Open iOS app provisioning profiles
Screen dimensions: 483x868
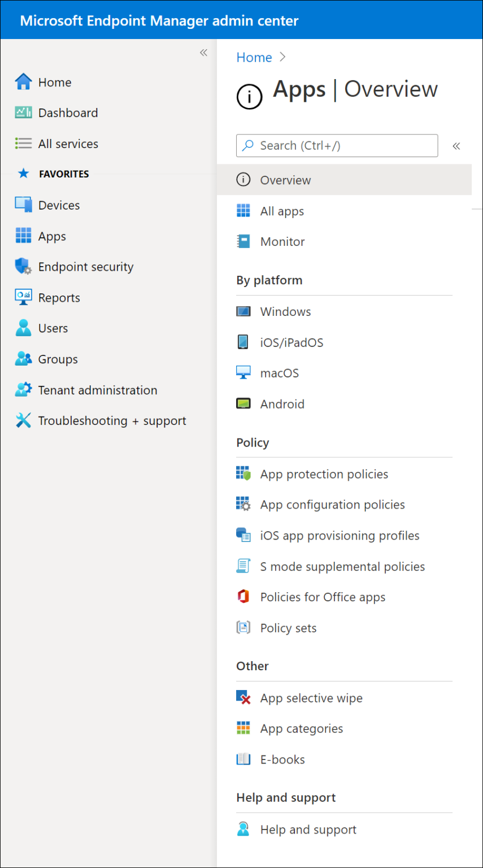339,535
